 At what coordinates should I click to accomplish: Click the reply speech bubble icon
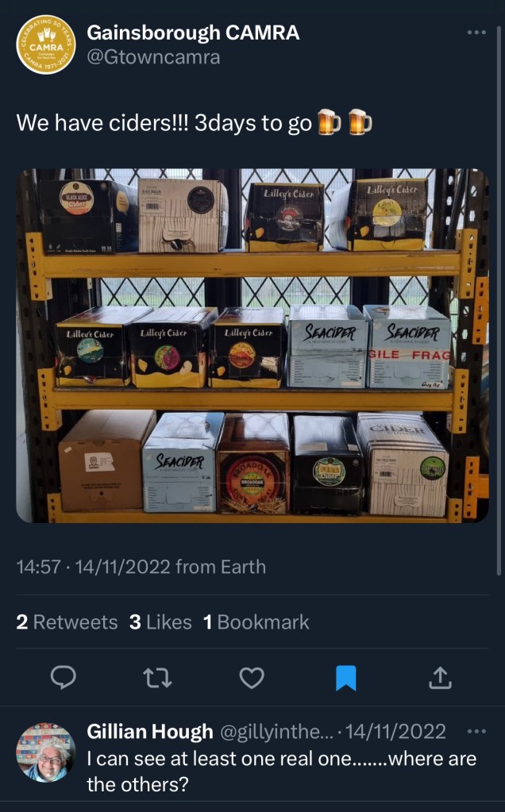pos(64,677)
